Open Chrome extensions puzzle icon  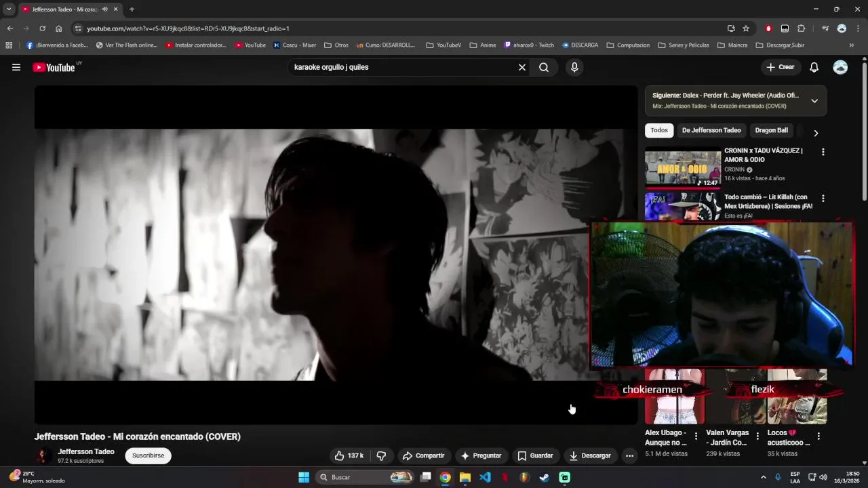[x=801, y=28]
